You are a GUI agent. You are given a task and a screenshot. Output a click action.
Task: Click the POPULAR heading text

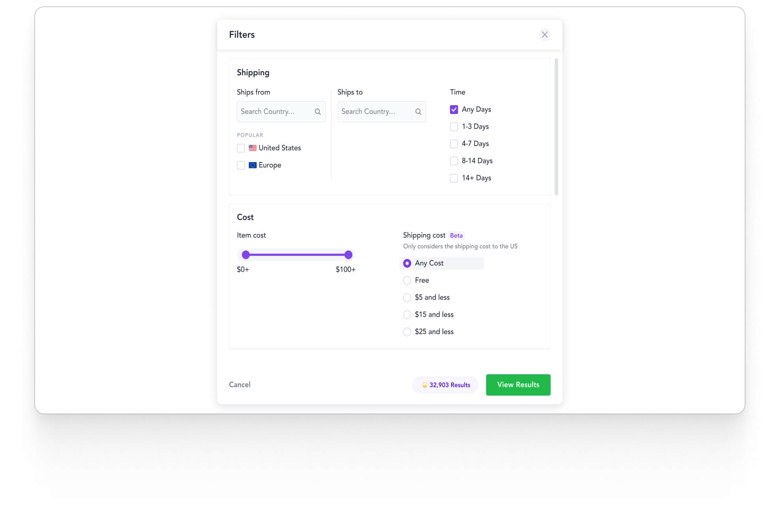250,135
